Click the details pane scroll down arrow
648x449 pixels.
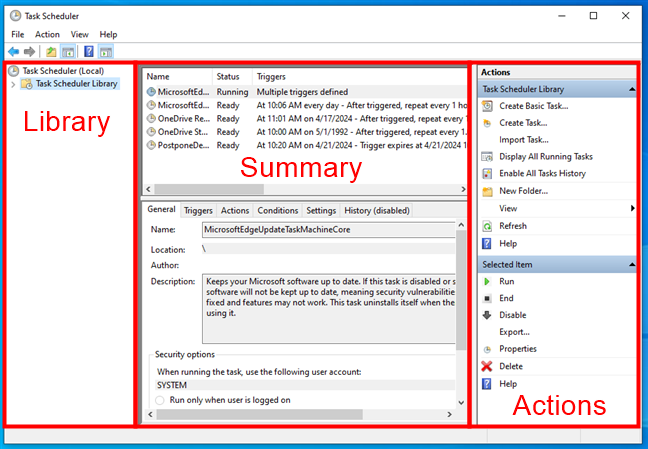coord(461,402)
